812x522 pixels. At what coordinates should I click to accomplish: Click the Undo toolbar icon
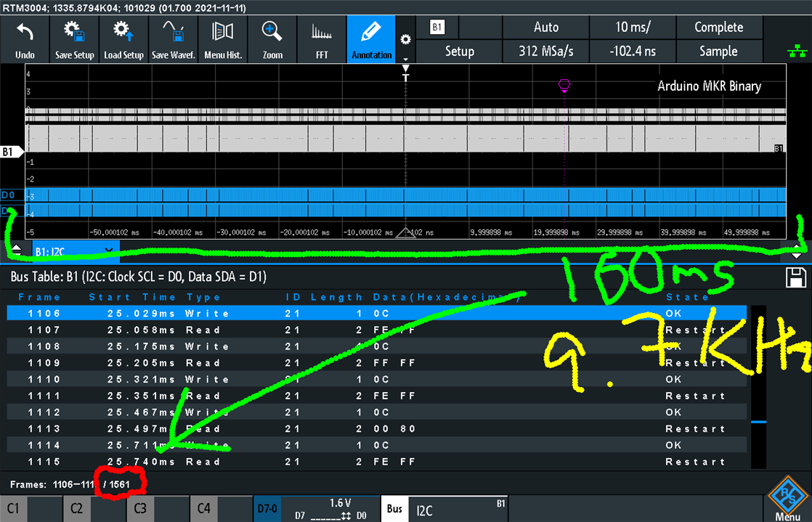click(x=25, y=39)
